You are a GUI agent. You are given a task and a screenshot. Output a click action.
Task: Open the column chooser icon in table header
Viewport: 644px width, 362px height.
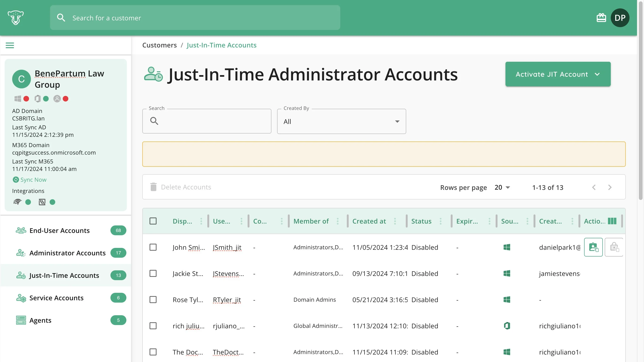click(x=612, y=221)
